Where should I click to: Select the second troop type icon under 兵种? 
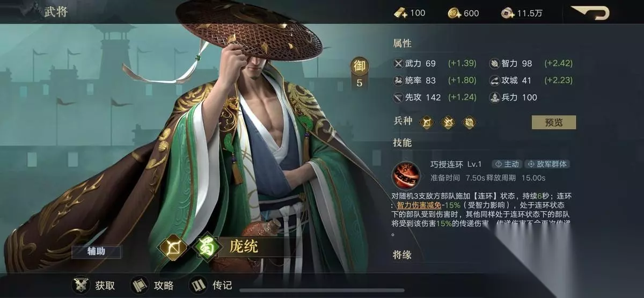coord(448,122)
